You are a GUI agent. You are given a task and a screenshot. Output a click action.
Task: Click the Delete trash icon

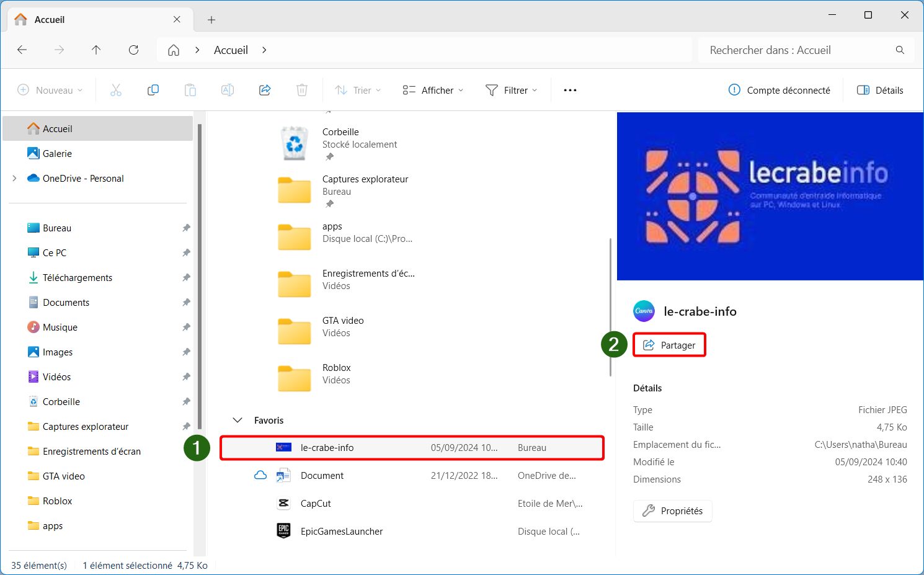[x=302, y=90]
